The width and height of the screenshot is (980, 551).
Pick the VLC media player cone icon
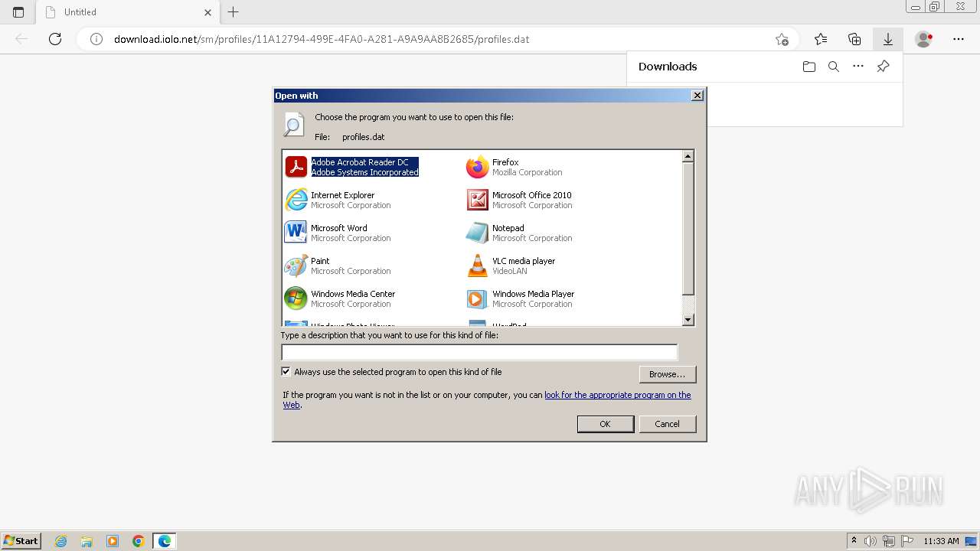(x=477, y=266)
